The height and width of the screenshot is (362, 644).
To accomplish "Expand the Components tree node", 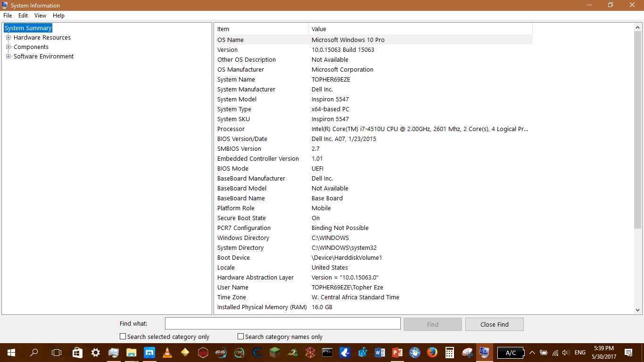I will tap(8, 47).
